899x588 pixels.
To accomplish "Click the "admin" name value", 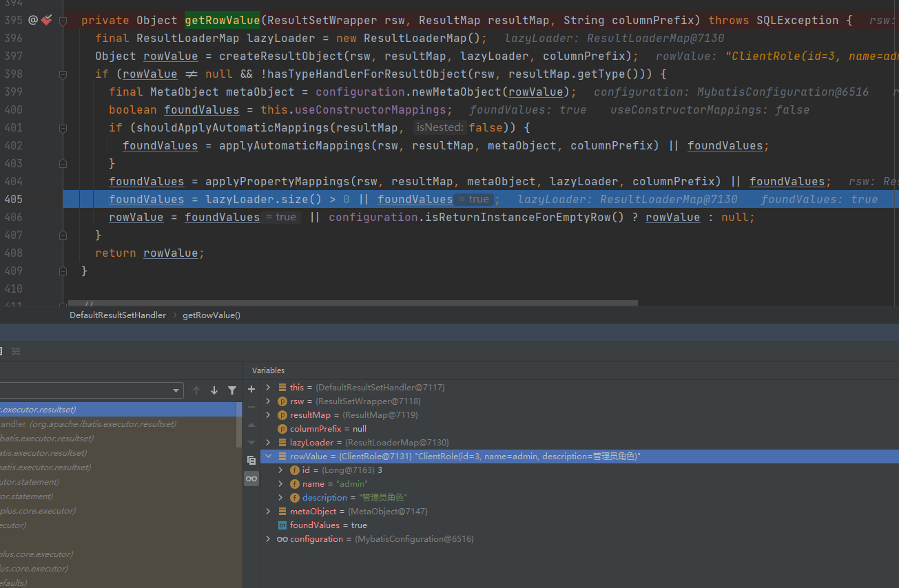I will coord(352,484).
